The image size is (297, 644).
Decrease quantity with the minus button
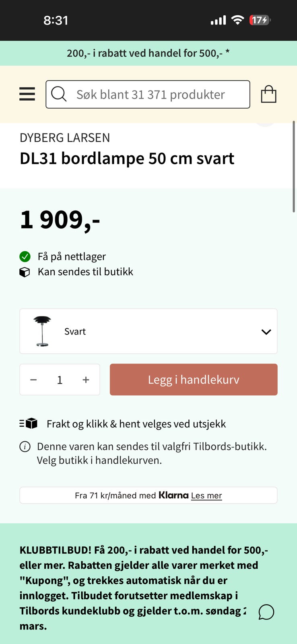(33, 380)
